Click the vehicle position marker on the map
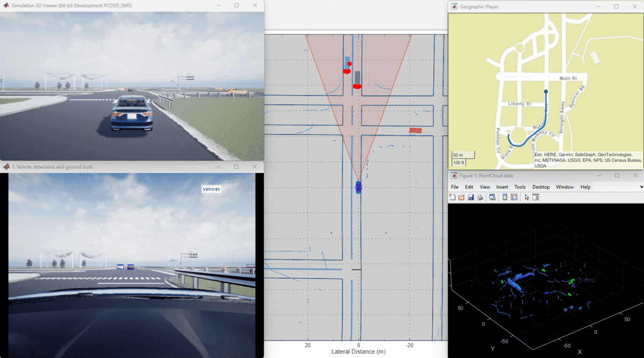This screenshot has height=358, width=644. 546,92
